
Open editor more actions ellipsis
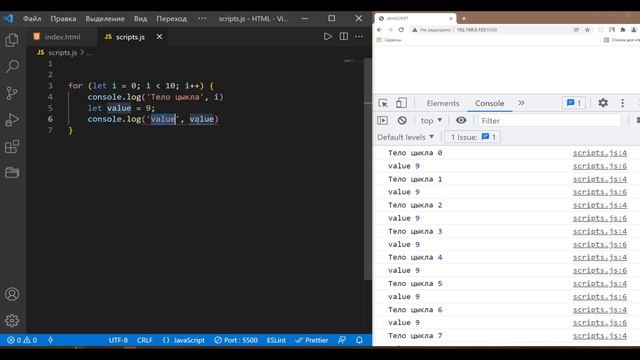(359, 36)
